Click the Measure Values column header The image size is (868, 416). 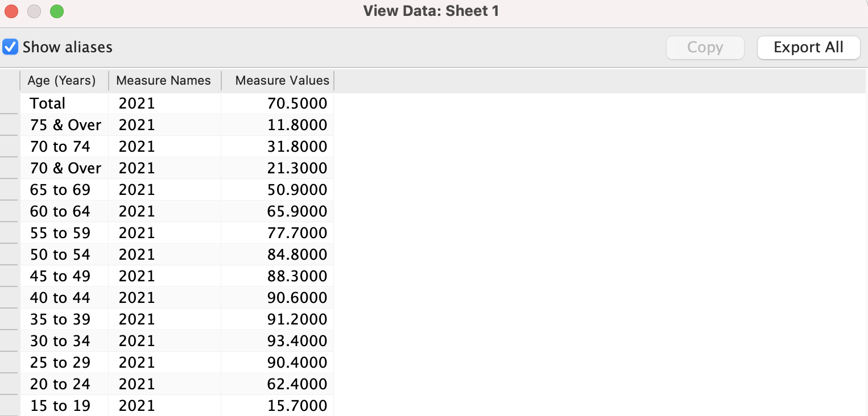pyautogui.click(x=282, y=81)
